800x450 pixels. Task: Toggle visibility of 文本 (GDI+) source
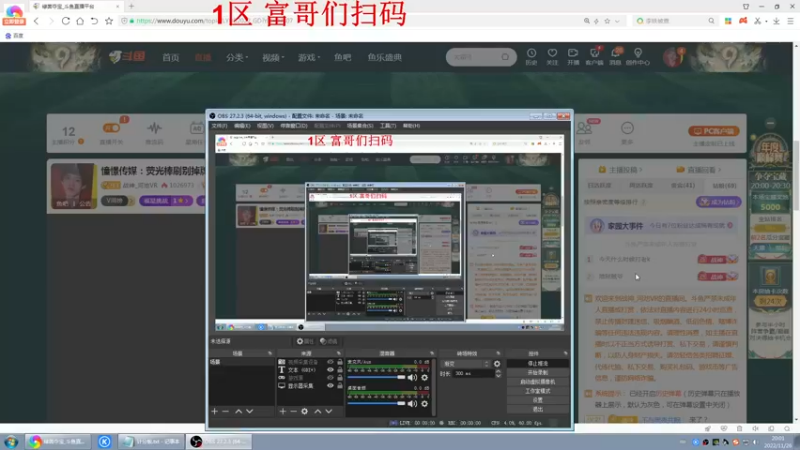pyautogui.click(x=330, y=370)
